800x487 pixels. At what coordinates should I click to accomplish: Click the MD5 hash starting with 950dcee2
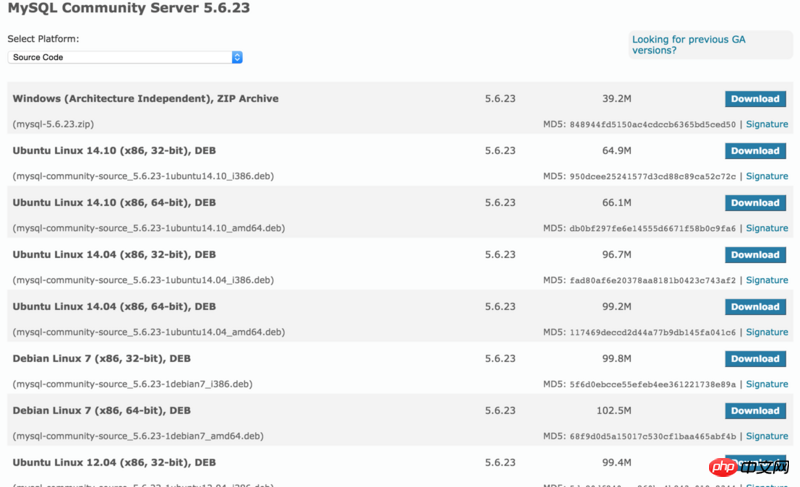pyautogui.click(x=653, y=177)
